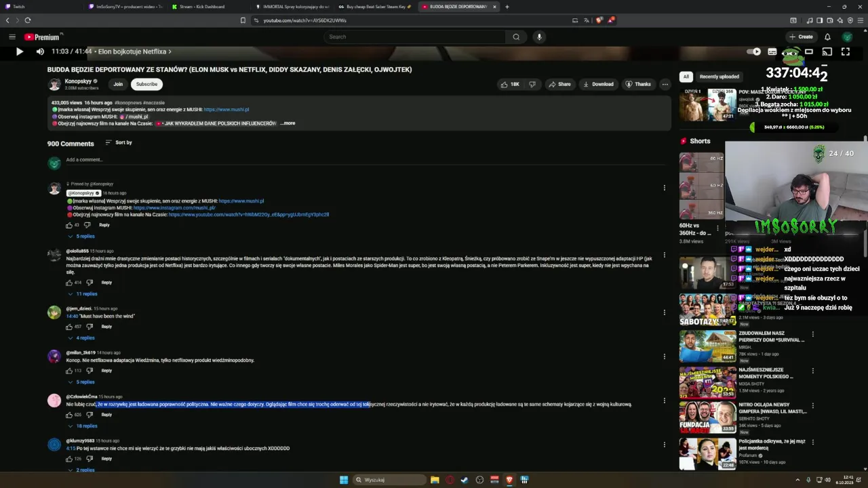Image resolution: width=868 pixels, height=488 pixels.
Task: Click the YouTube search field
Action: tap(414, 37)
